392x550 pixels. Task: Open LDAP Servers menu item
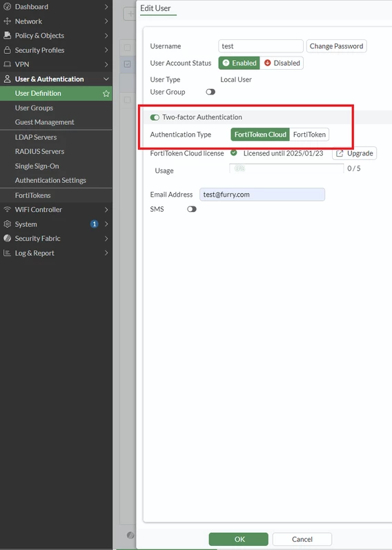click(x=56, y=137)
